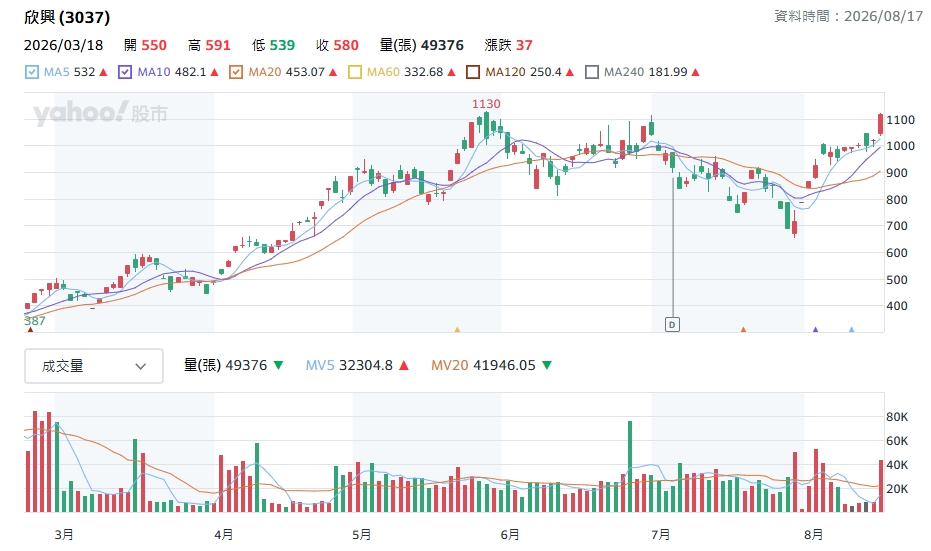This screenshot has width=931, height=551.
Task: Click the 5月 axis label
Action: coord(362,535)
